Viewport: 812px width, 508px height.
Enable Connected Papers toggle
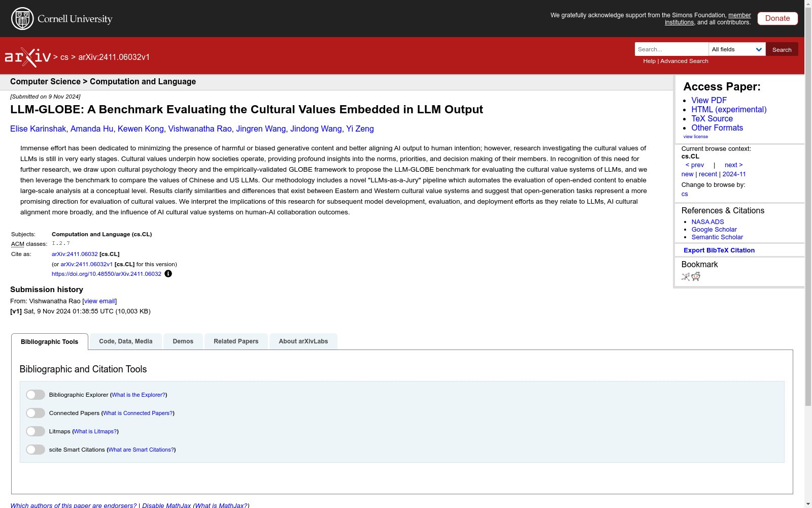pyautogui.click(x=36, y=413)
